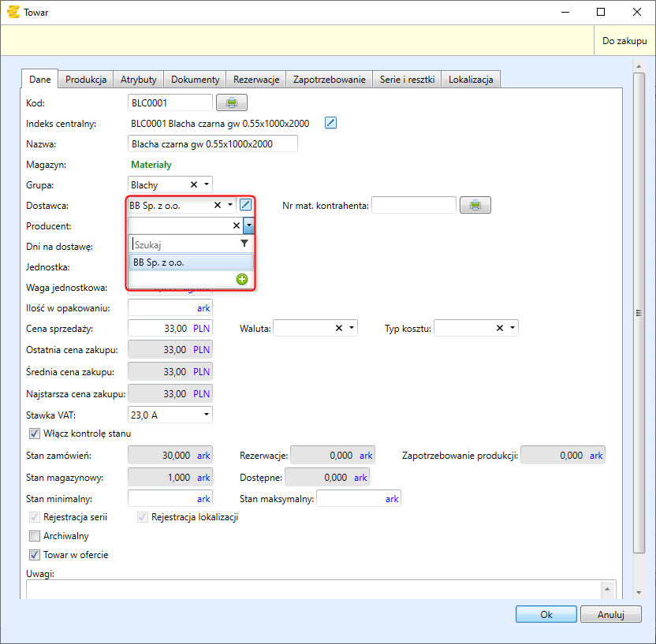Collapse the Producent dropdown arrow

(x=248, y=225)
